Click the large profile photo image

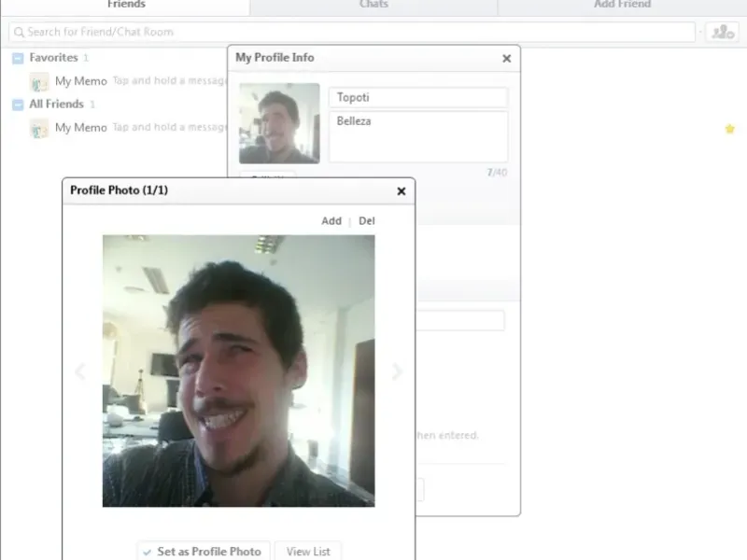238,371
